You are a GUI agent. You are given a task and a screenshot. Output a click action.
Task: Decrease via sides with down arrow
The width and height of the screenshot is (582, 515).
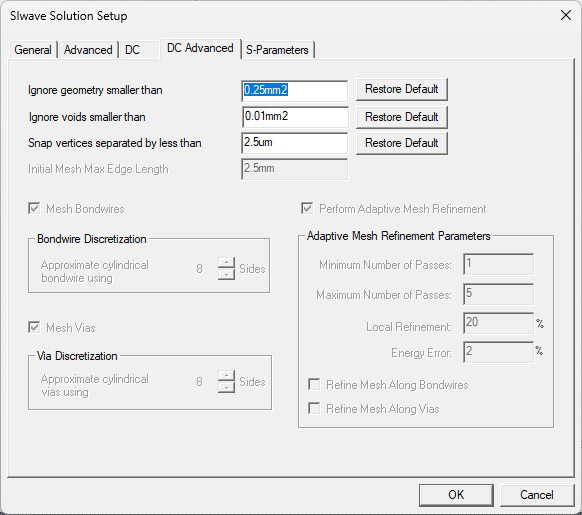click(226, 387)
